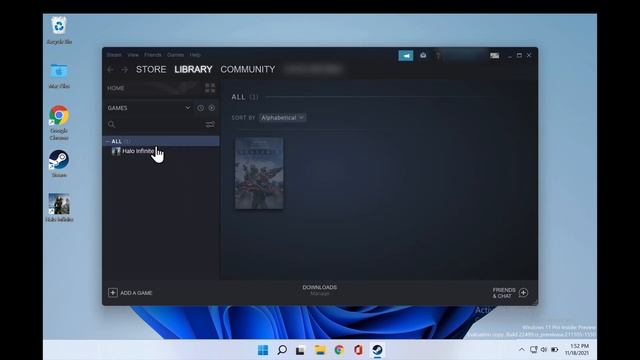Show hidden system tray icons chevron
The image size is (640, 360).
point(522,350)
